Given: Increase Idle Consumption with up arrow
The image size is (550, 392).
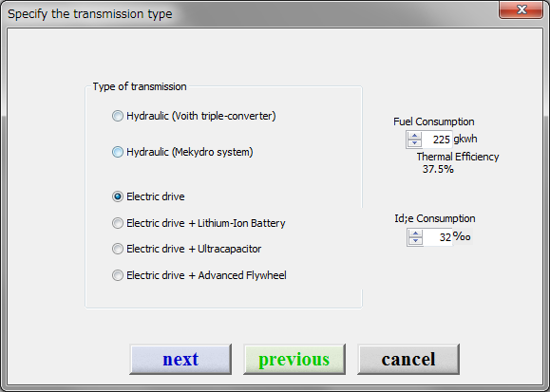Looking at the screenshot, I should [416, 233].
